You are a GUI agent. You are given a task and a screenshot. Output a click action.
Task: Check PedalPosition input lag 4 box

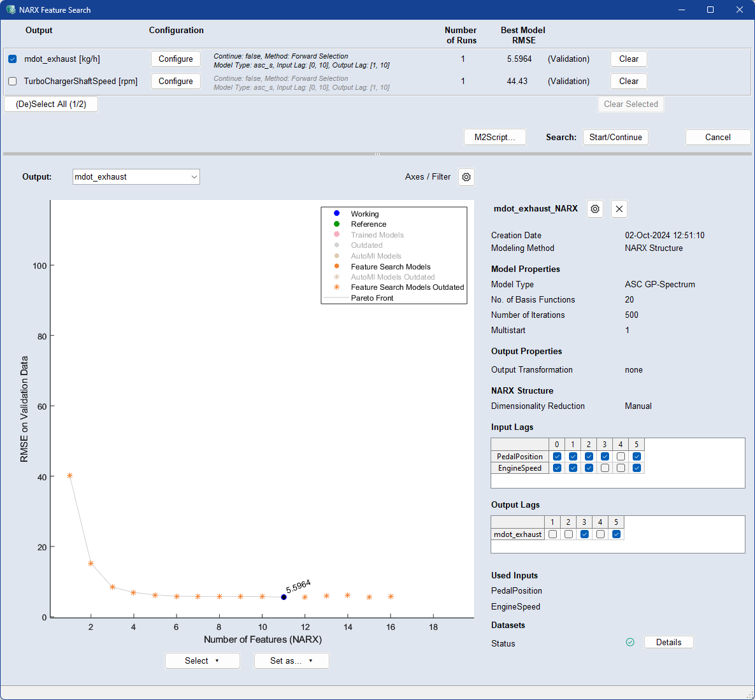621,457
